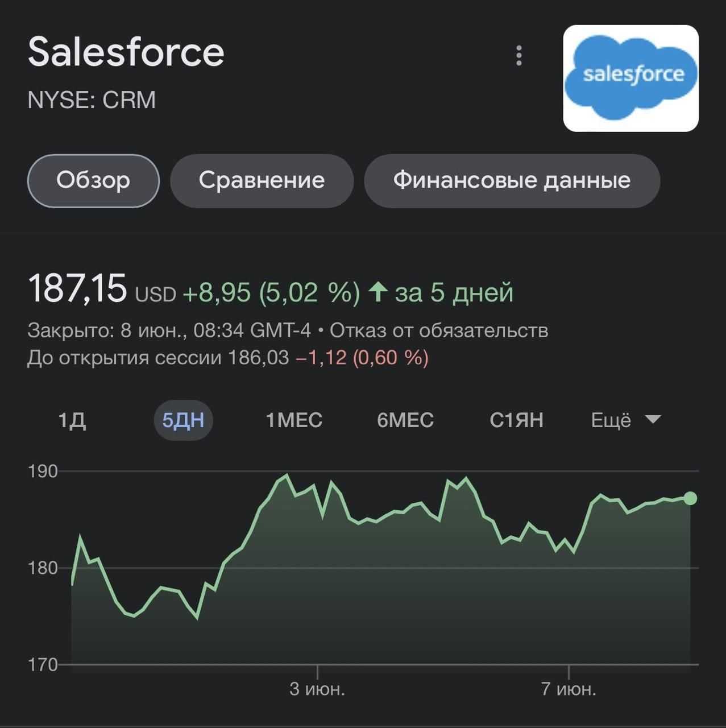Switch to the Сравнение tab
Viewport: 726px width, 728px height.
262,181
